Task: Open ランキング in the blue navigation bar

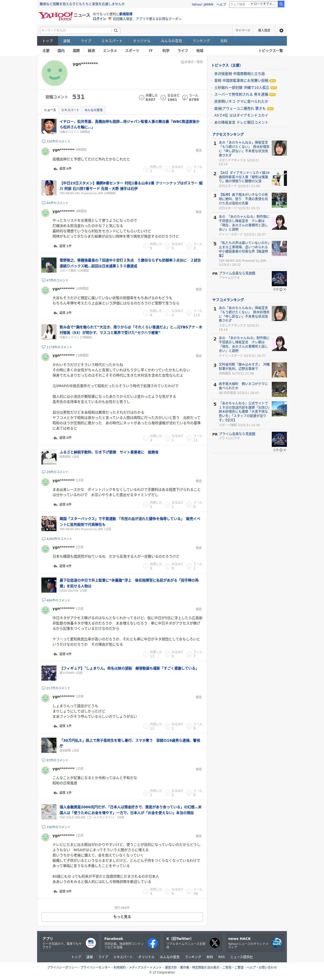Action: [201, 41]
